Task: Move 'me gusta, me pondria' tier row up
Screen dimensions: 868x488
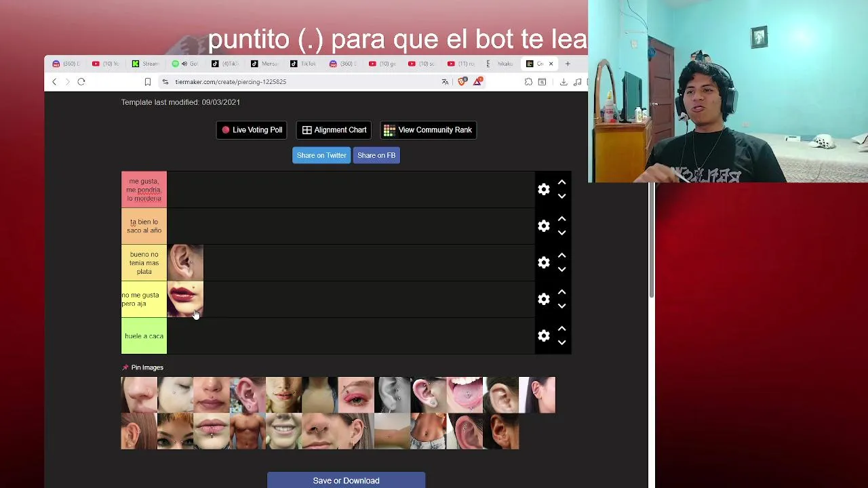Action: pos(561,182)
